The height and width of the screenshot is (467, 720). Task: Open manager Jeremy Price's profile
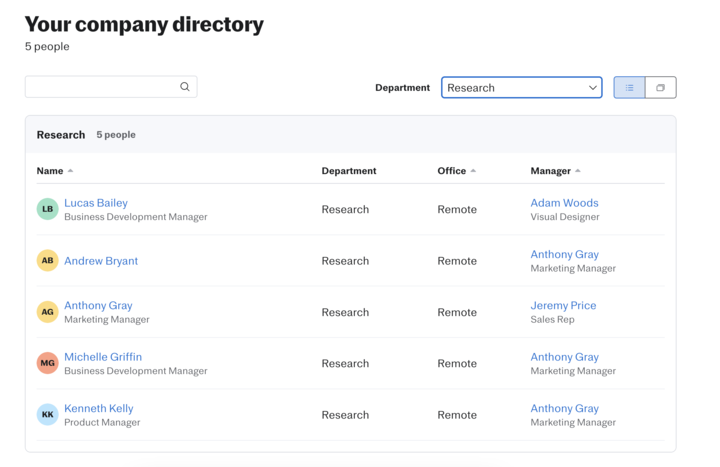click(x=563, y=305)
